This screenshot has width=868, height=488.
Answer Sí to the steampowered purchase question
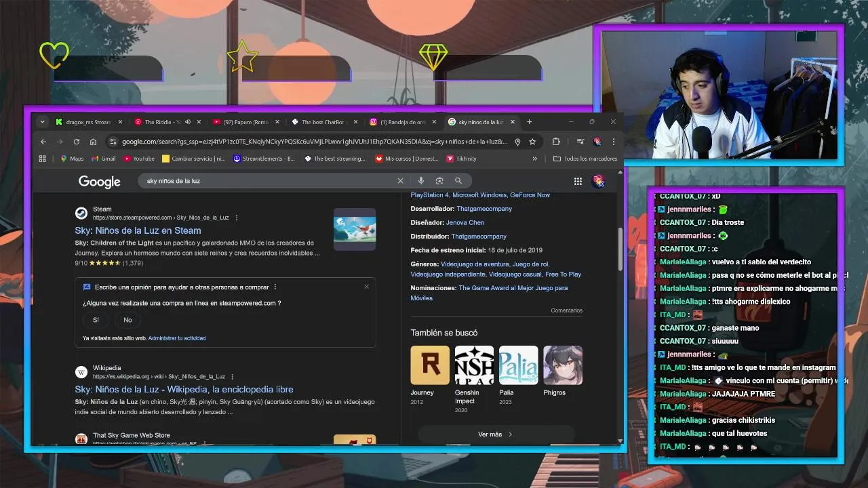[96, 320]
